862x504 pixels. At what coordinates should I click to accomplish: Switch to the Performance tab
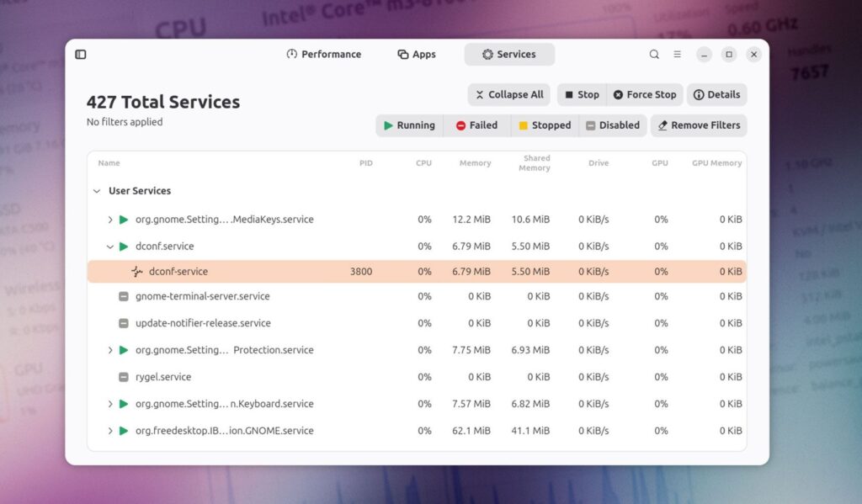[323, 55]
